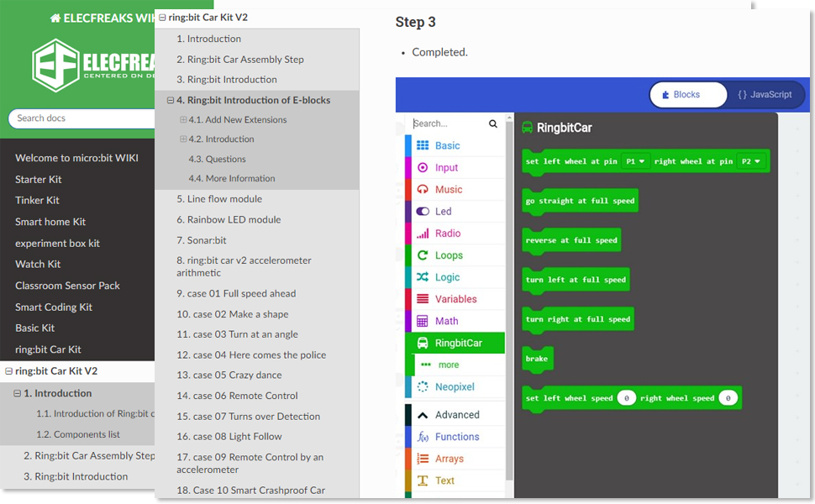The width and height of the screenshot is (815, 504).
Task: Select the go straight at full speed block
Action: [580, 201]
